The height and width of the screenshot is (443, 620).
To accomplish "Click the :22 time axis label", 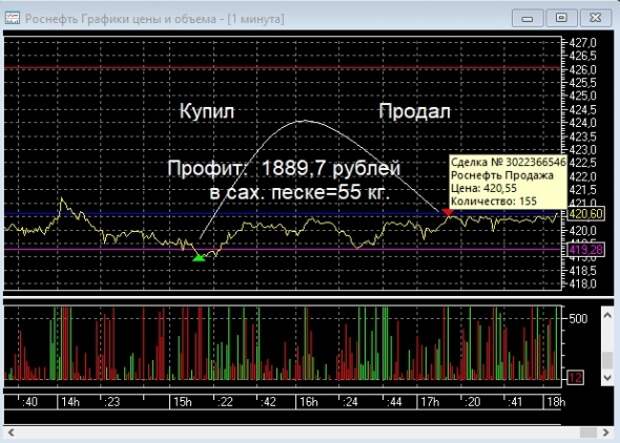I will coord(225,402).
